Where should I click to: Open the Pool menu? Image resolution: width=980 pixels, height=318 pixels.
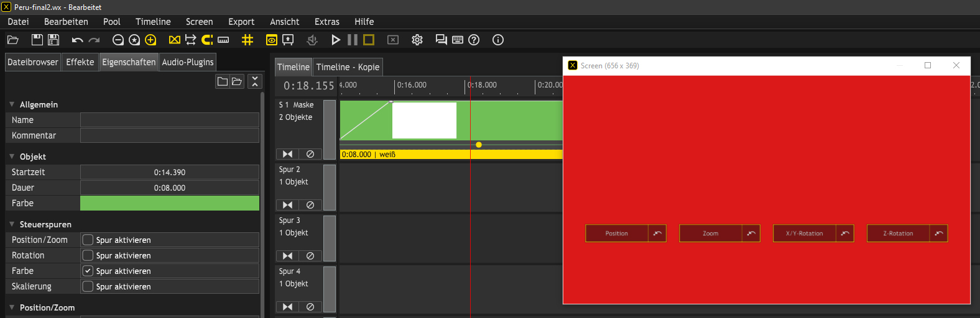coord(112,22)
